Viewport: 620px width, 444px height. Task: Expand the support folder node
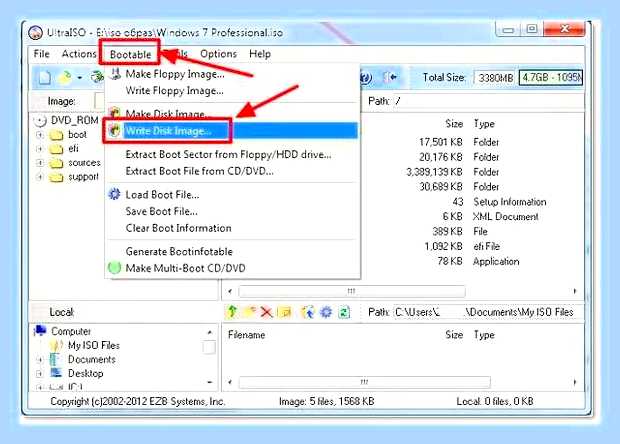(x=40, y=177)
